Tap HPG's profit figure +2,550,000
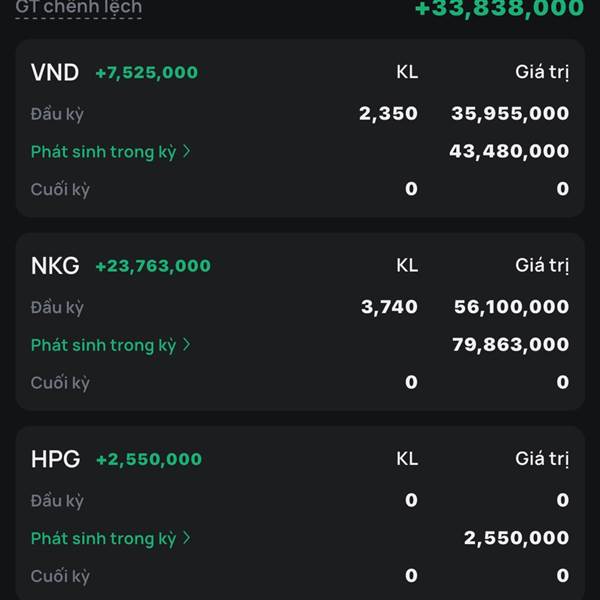600x600 pixels. tap(149, 459)
